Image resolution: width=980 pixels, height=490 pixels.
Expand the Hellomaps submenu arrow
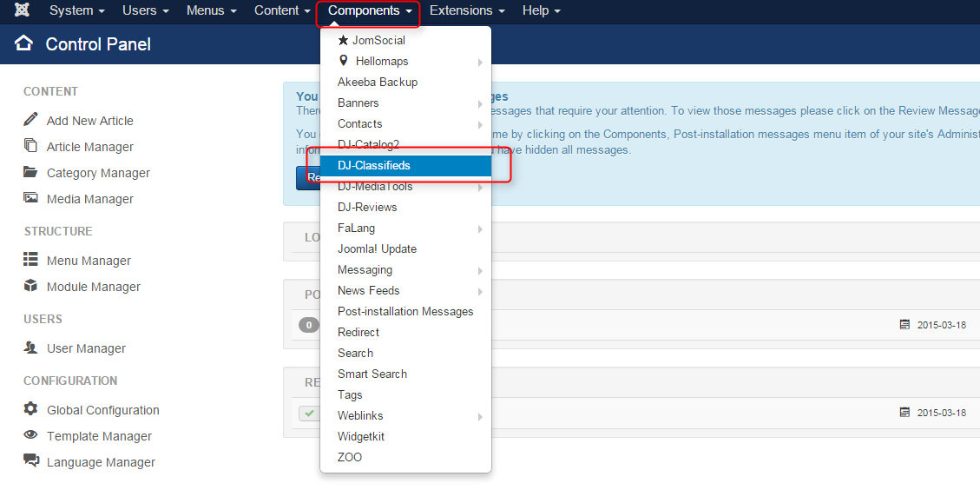pyautogui.click(x=481, y=62)
